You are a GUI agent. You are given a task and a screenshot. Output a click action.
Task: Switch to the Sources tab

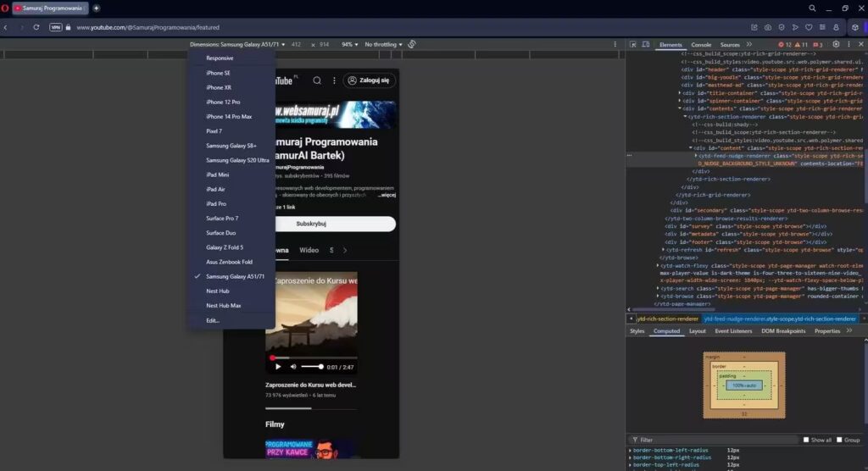coord(730,45)
